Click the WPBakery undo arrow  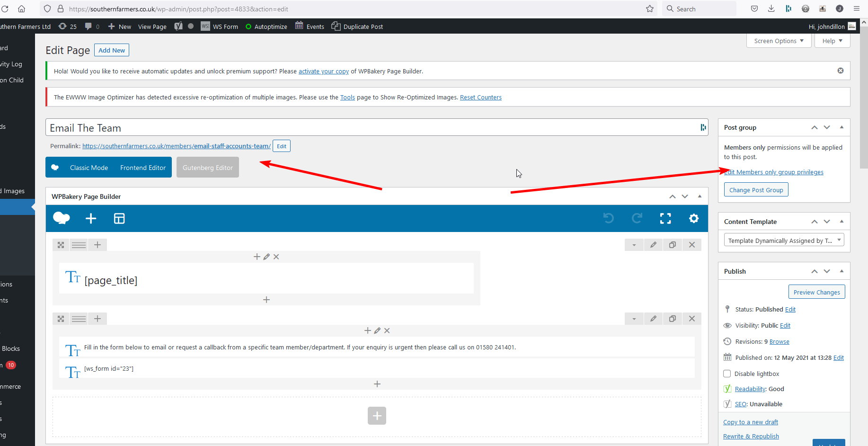click(x=609, y=218)
